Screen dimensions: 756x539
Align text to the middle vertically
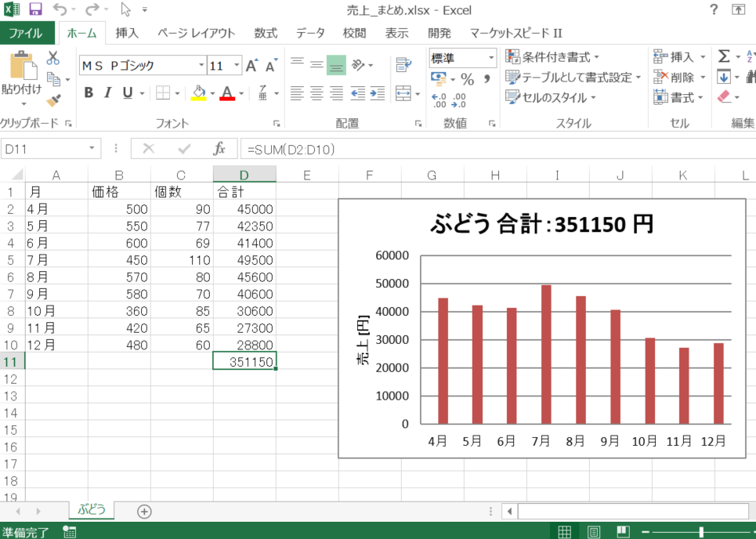coord(317,65)
